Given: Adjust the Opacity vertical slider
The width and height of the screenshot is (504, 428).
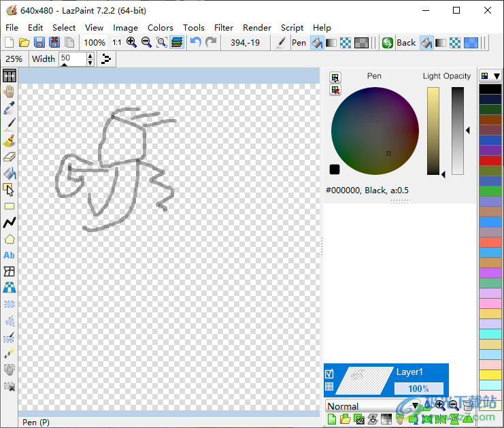Looking at the screenshot, I should pyautogui.click(x=458, y=131).
